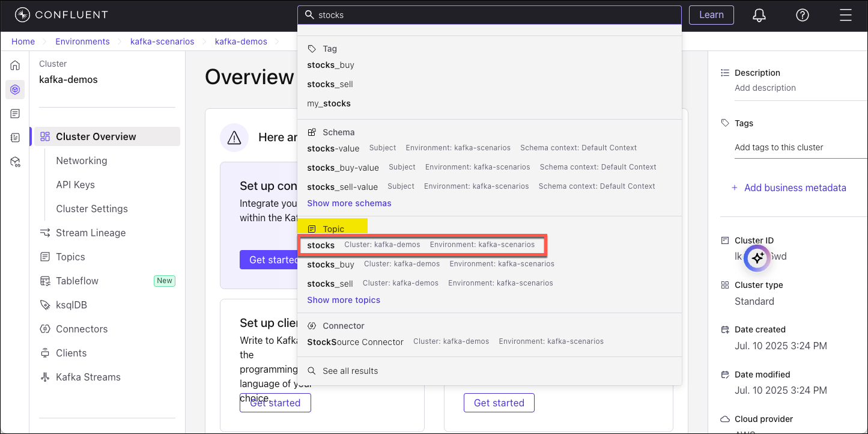Screen dimensions: 868x434
Task: Expand Show more topics
Action: tap(344, 300)
